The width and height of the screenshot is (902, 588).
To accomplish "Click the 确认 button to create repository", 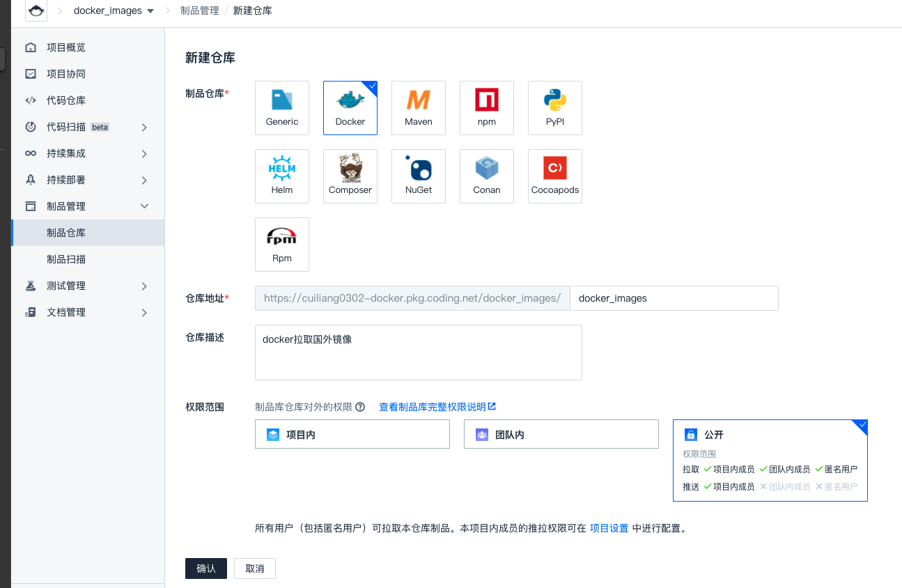I will click(x=206, y=568).
